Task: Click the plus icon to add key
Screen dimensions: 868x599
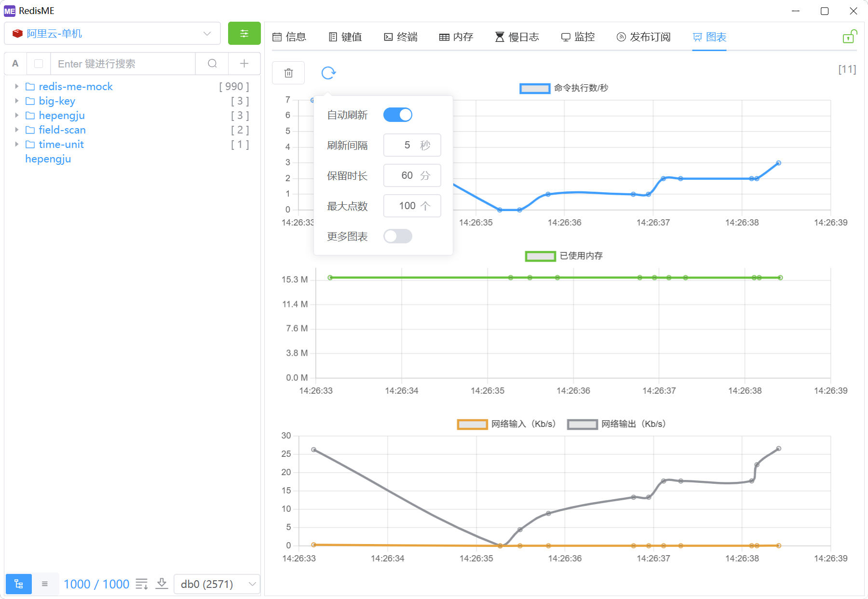Action: tap(244, 64)
